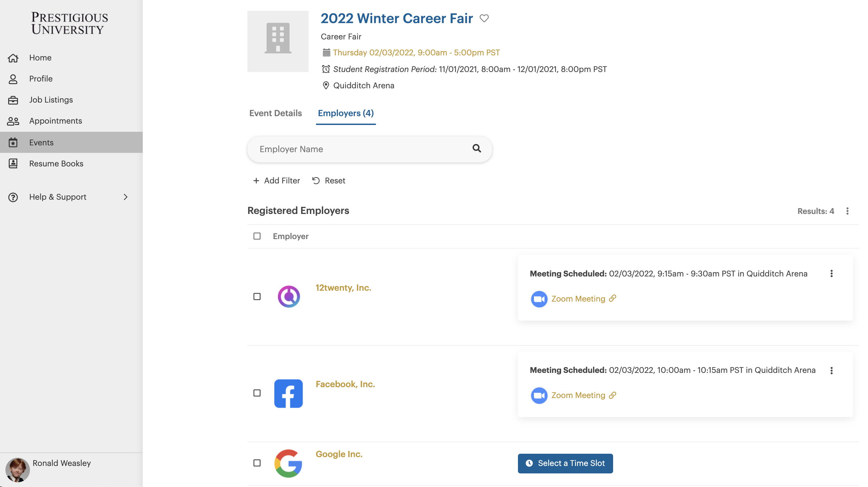
Task: Click the Google logo icon
Action: tap(288, 463)
